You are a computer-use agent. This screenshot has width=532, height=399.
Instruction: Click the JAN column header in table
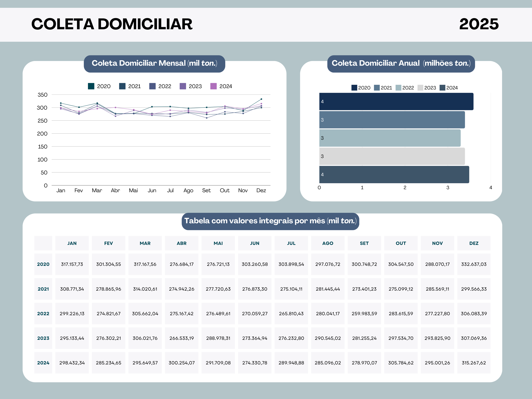[x=72, y=243]
